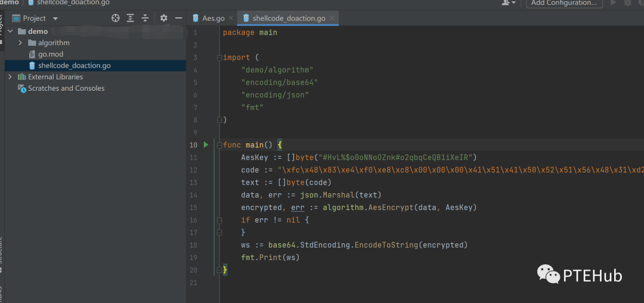
Task: Click line number 12 in gutter
Action: 193,170
